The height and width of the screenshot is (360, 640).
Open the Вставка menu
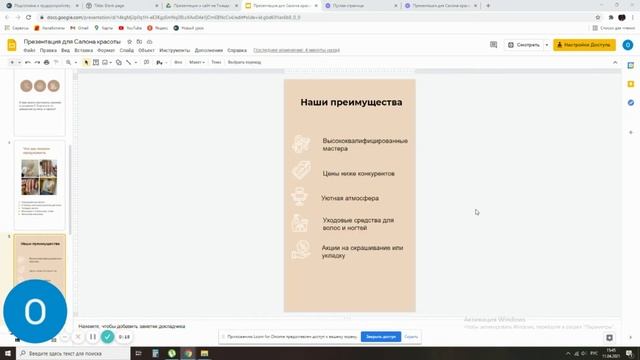point(84,50)
